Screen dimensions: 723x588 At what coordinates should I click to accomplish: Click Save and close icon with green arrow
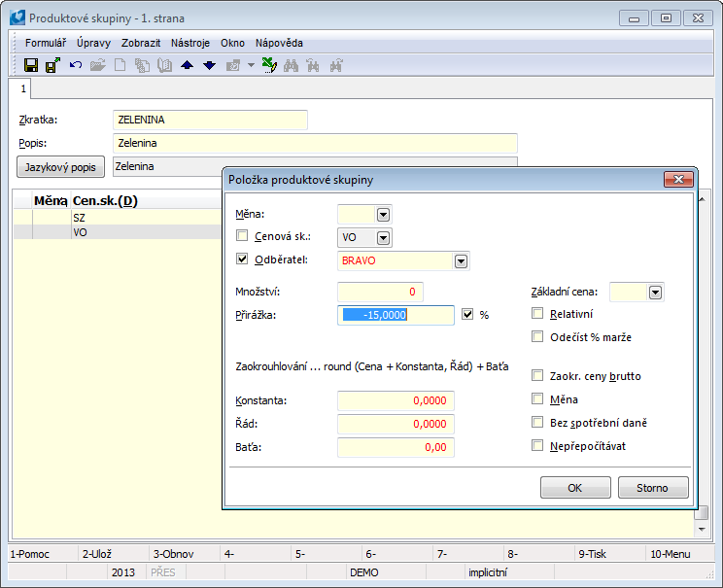click(52, 65)
